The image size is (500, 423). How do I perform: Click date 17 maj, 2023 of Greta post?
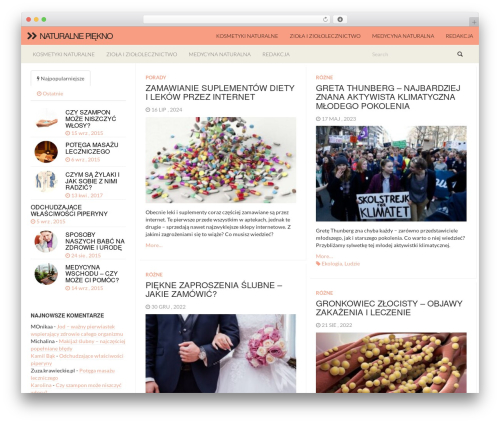336,119
